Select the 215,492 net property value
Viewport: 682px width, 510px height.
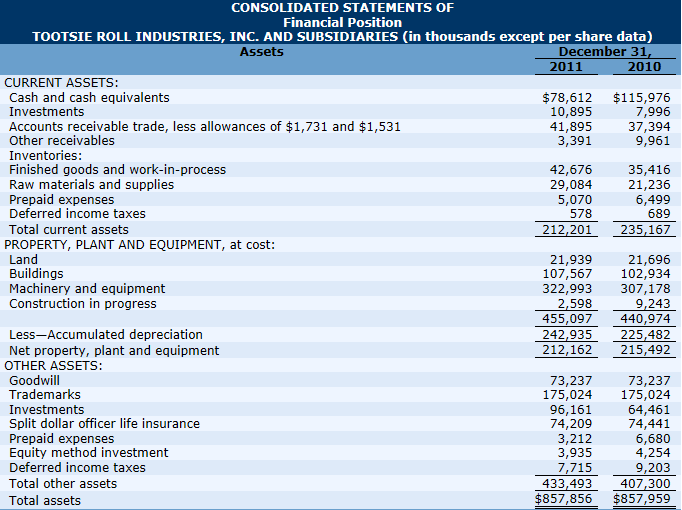(x=645, y=350)
